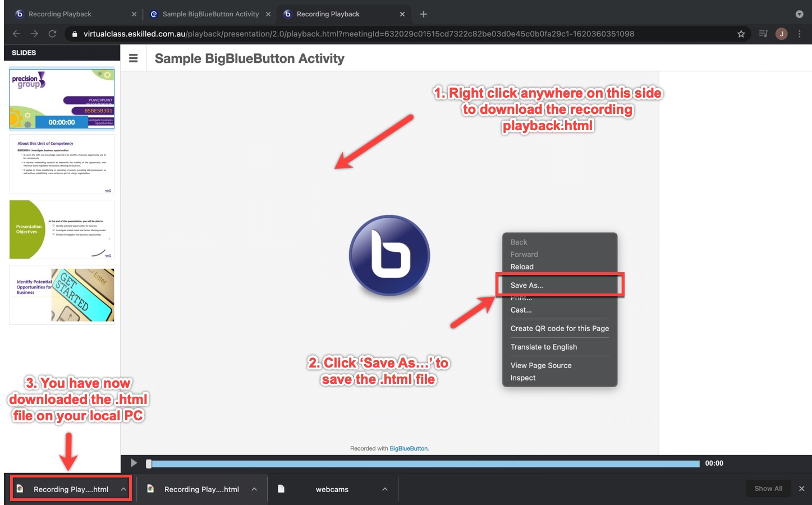The width and height of the screenshot is (812, 505).
Task: Toggle the hamburger sidebar menu icon
Action: 134,58
